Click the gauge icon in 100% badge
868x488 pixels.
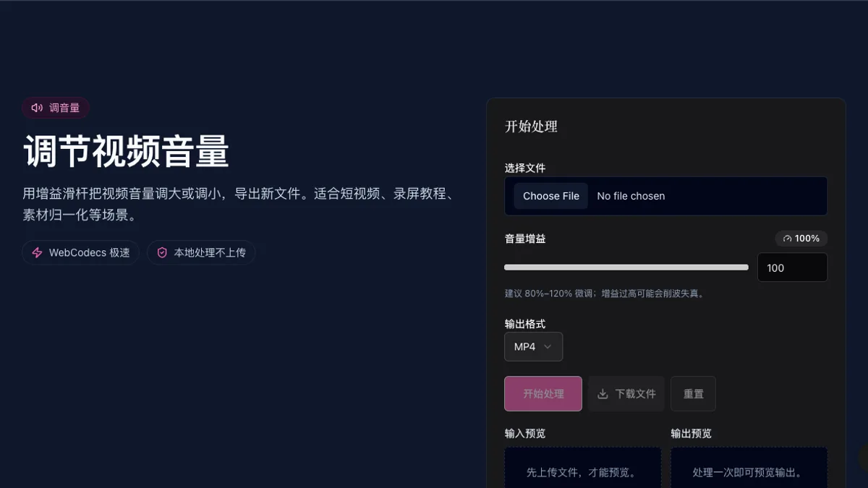pos(787,239)
